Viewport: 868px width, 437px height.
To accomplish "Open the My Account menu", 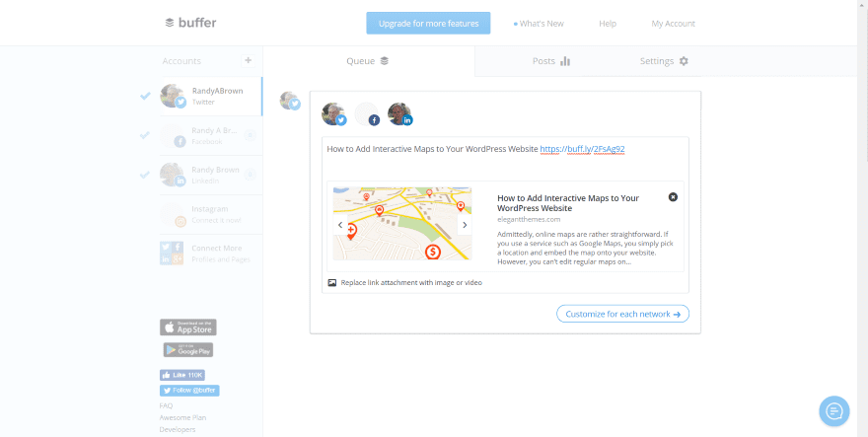I will (x=673, y=24).
